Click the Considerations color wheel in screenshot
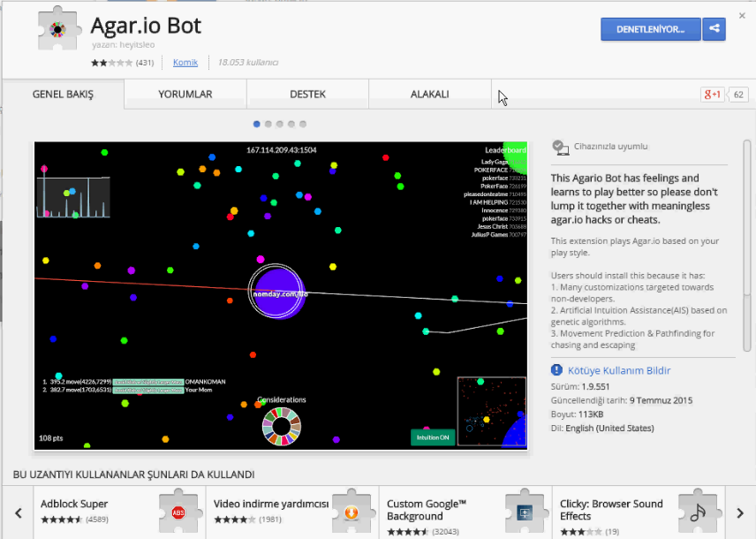This screenshot has width=756, height=539. (282, 426)
